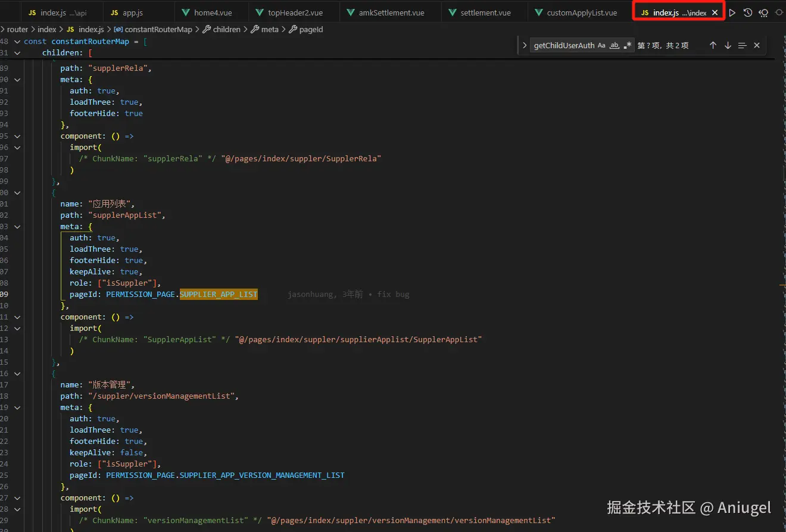Fold the meta block under supplerAppList path
786x532 pixels.
[x=17, y=226]
